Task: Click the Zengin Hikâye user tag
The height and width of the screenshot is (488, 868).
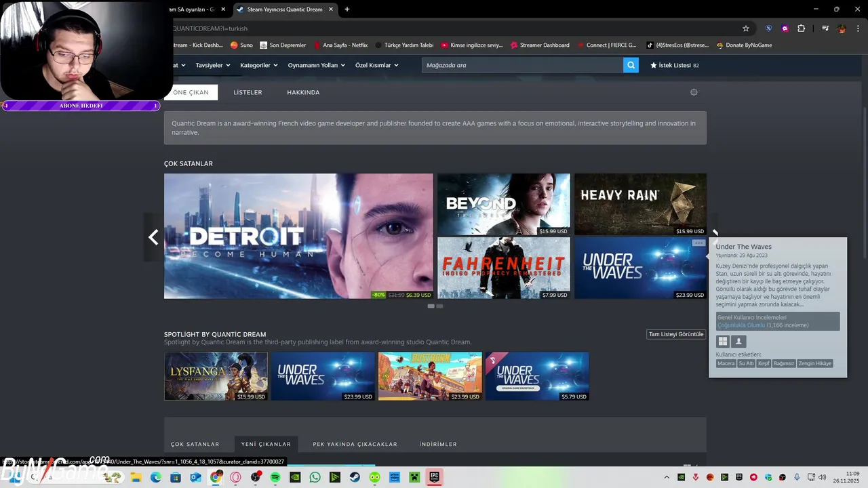Action: 814,363
